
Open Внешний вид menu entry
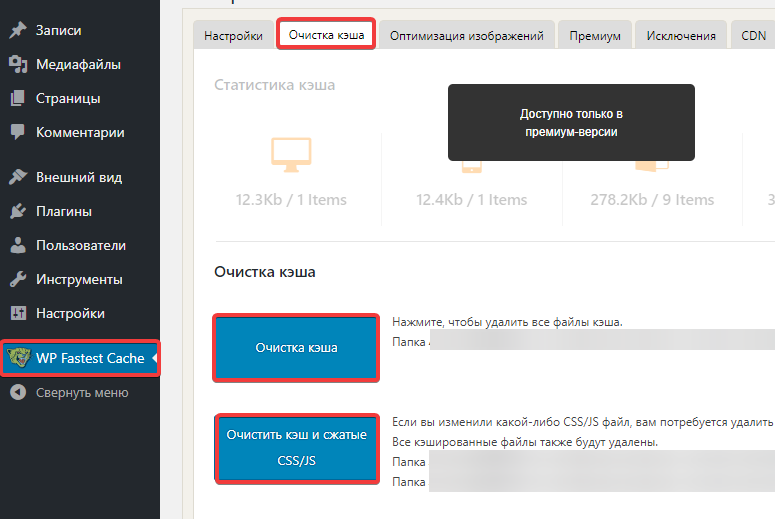point(80,177)
